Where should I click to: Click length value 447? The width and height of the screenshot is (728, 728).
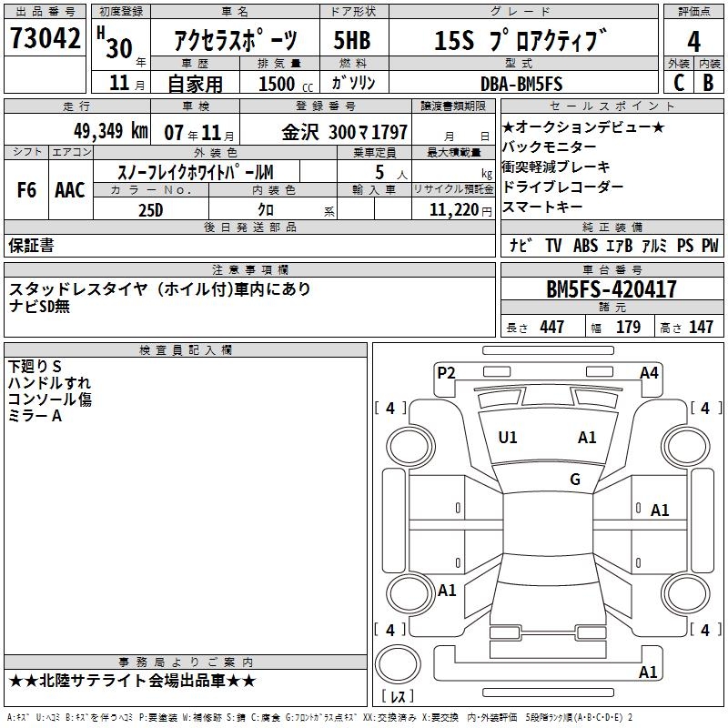point(552,327)
